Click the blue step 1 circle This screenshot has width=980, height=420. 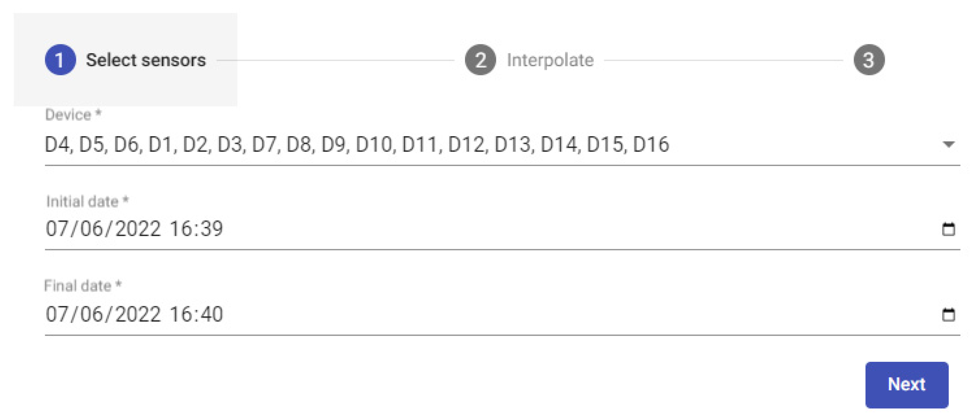[x=60, y=60]
